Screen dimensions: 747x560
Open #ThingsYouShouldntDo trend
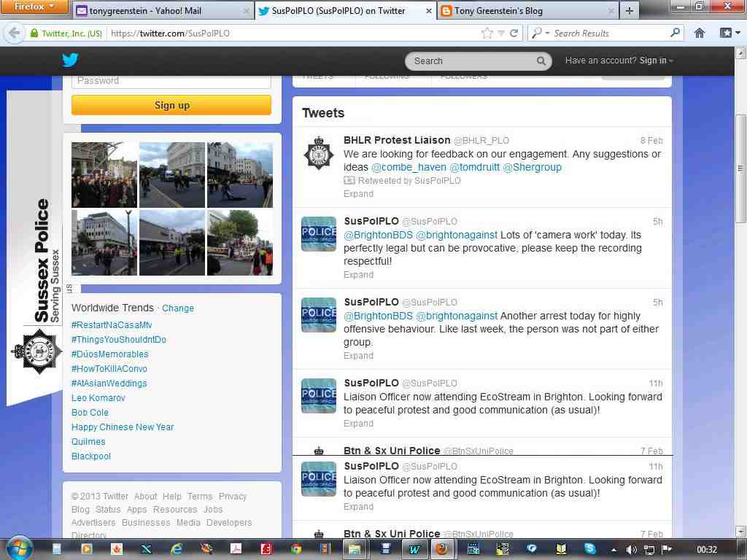119,340
